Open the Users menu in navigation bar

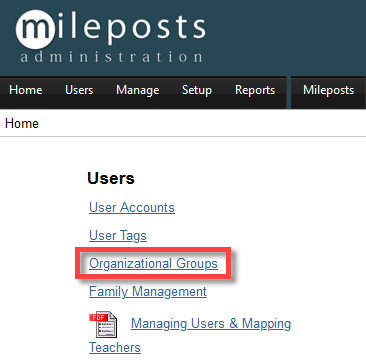[x=79, y=90]
